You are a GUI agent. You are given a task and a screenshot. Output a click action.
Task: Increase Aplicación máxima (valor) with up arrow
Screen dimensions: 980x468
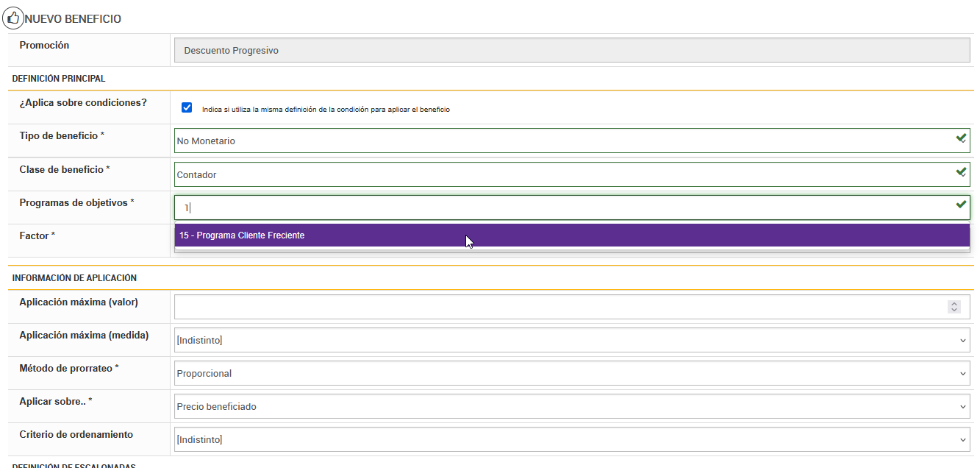tap(954, 304)
